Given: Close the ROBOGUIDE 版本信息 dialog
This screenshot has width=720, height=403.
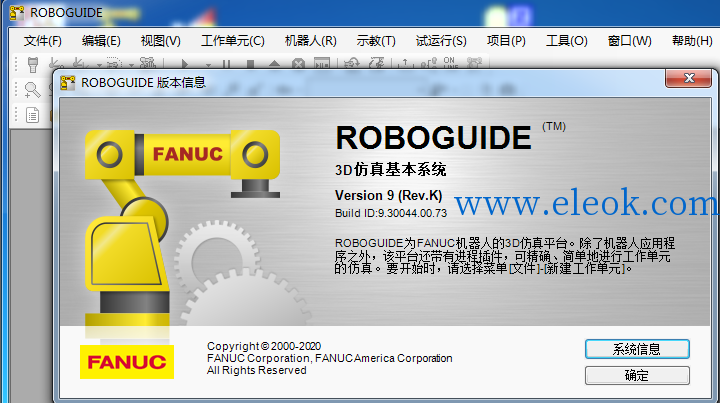Looking at the screenshot, I should pyautogui.click(x=689, y=78).
